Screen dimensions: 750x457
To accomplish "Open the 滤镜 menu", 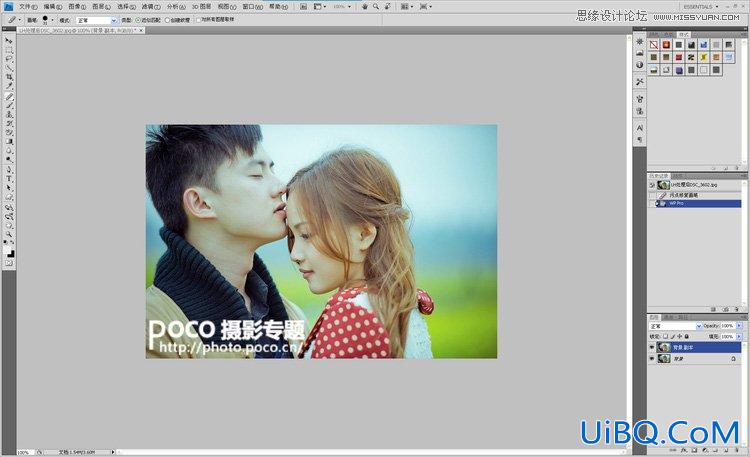I will (151, 7).
